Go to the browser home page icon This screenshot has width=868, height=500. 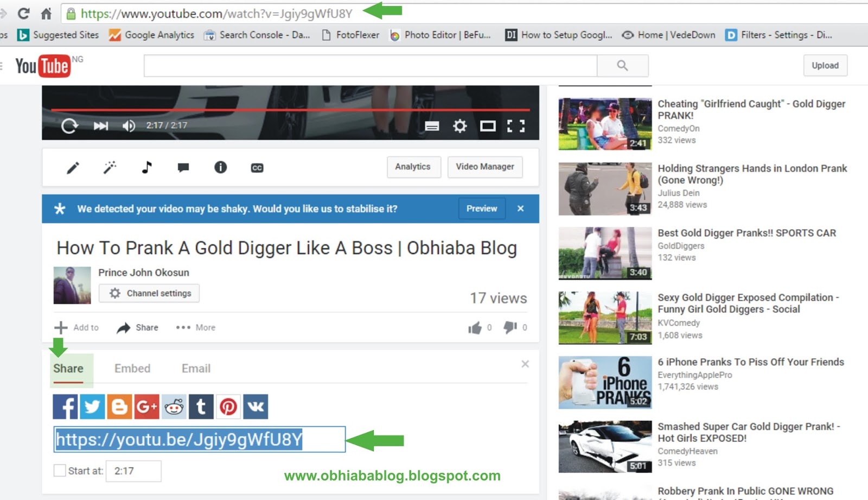[47, 13]
